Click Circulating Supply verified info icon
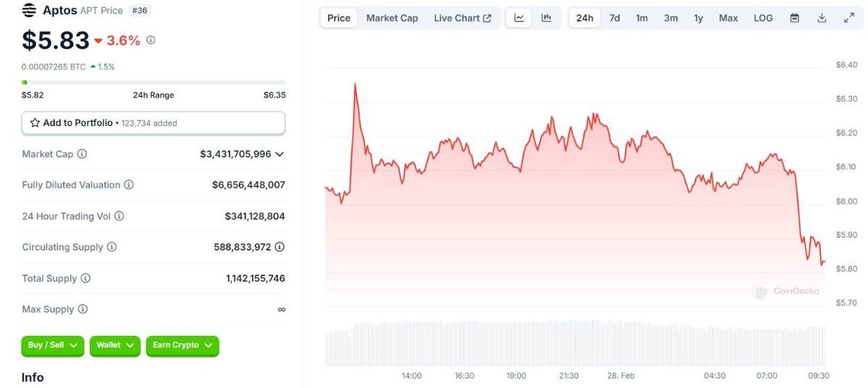This screenshot has width=868, height=388. pos(280,247)
